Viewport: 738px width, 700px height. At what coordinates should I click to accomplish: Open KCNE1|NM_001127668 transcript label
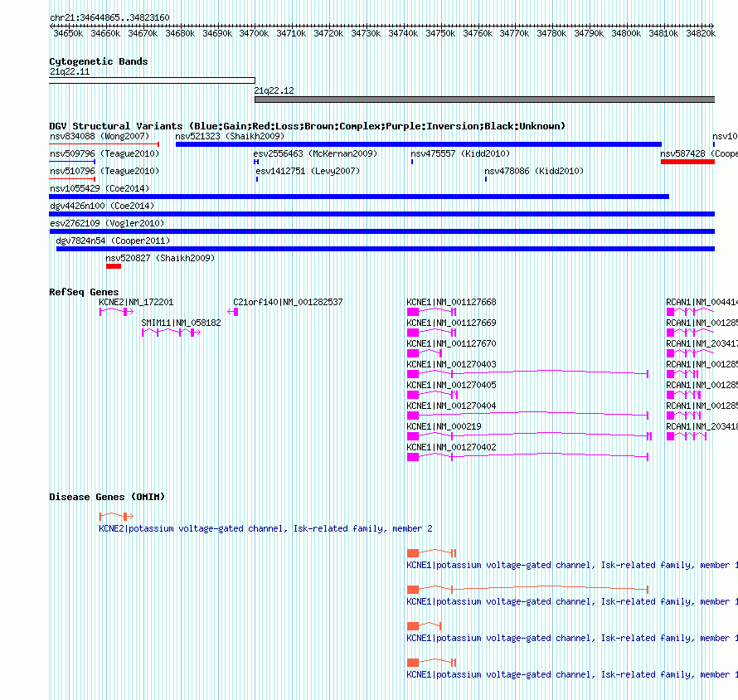[x=451, y=302]
